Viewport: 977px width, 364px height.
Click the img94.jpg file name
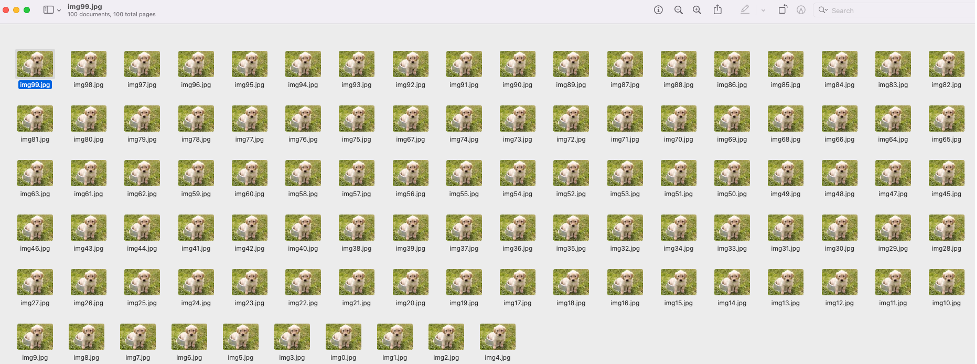point(303,85)
